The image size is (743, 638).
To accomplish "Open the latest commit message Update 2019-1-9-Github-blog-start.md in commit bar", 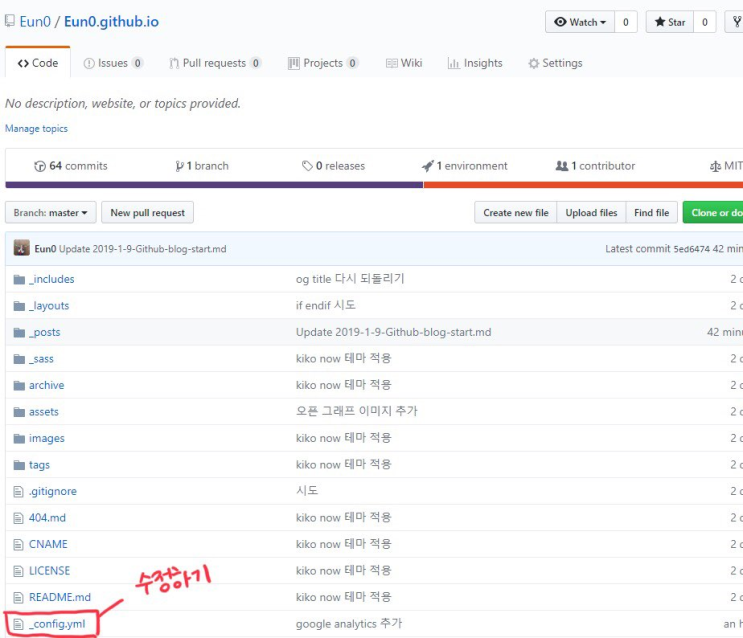I will 143,249.
